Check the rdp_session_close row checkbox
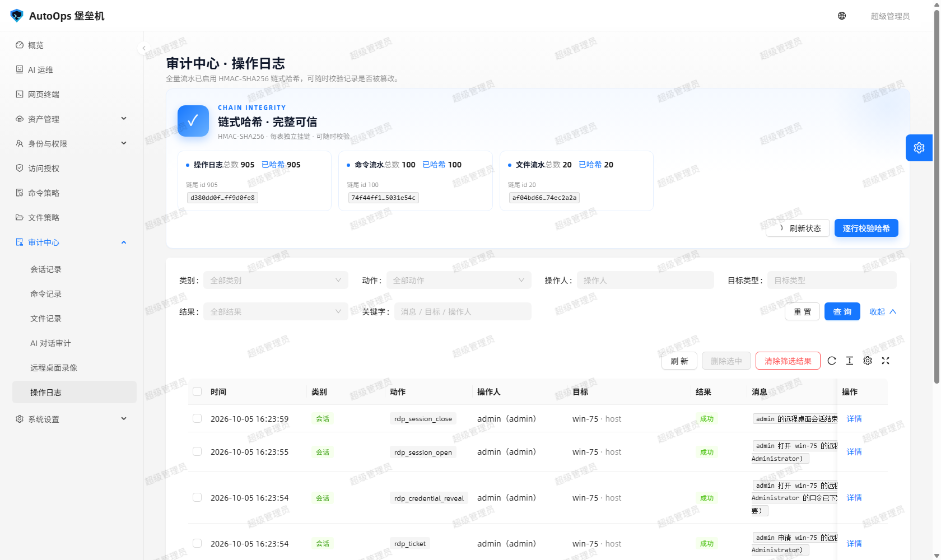 coord(197,418)
